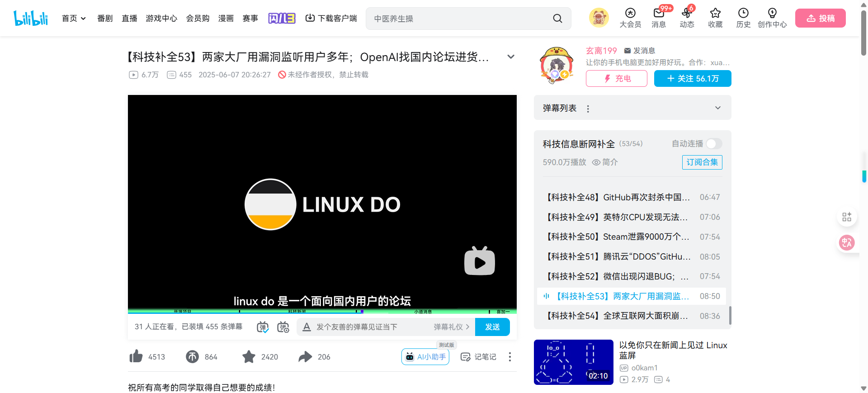Open 漫画 nav item

click(226, 18)
